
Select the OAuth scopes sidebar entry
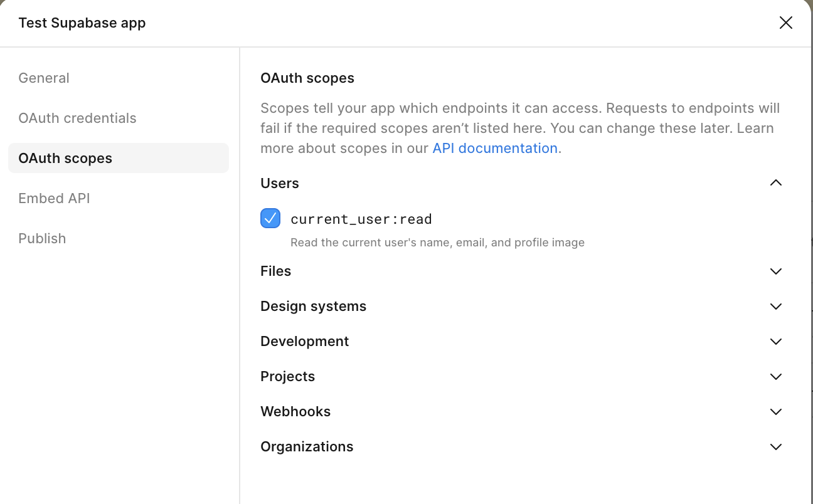(x=65, y=158)
